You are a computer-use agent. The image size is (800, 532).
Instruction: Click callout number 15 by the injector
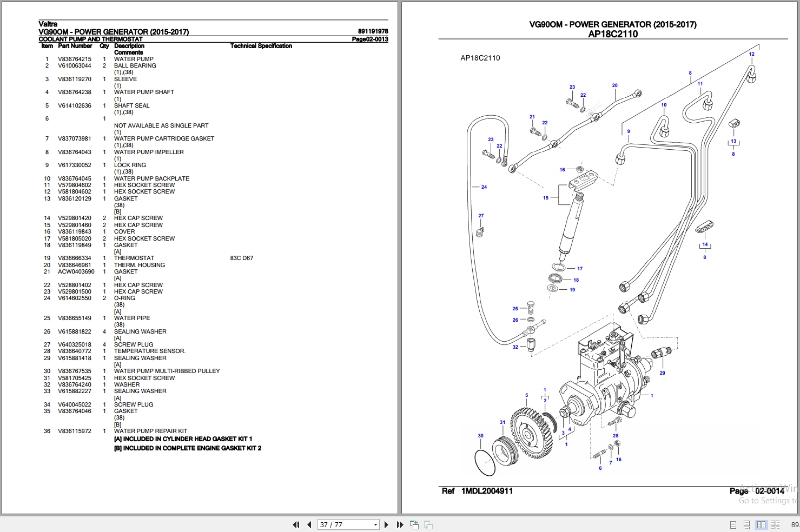pyautogui.click(x=545, y=198)
